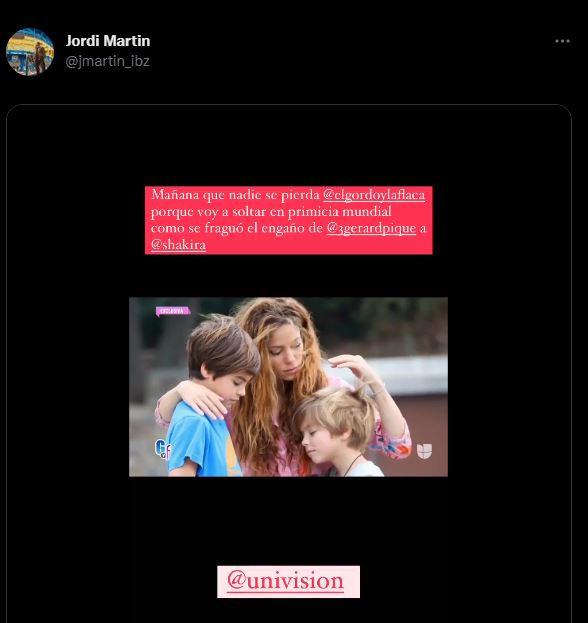
Task: Click the red caption box starting with "Mañana"
Action: coord(288,220)
